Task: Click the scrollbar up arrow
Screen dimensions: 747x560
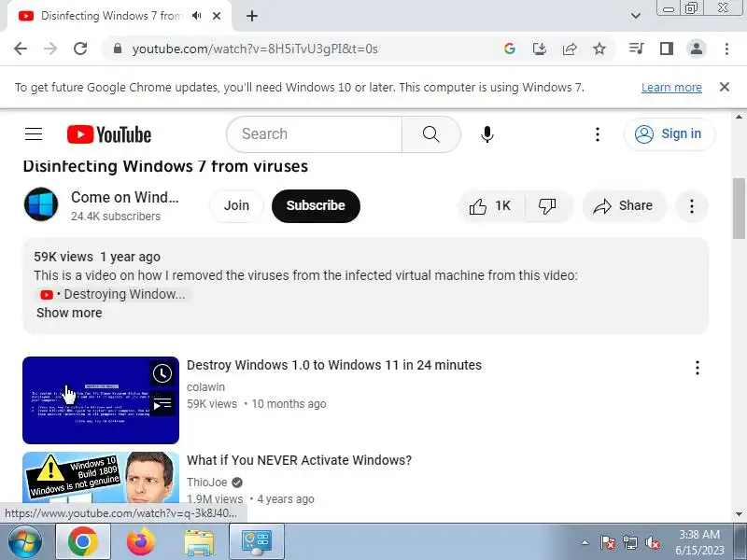Action: click(x=739, y=117)
